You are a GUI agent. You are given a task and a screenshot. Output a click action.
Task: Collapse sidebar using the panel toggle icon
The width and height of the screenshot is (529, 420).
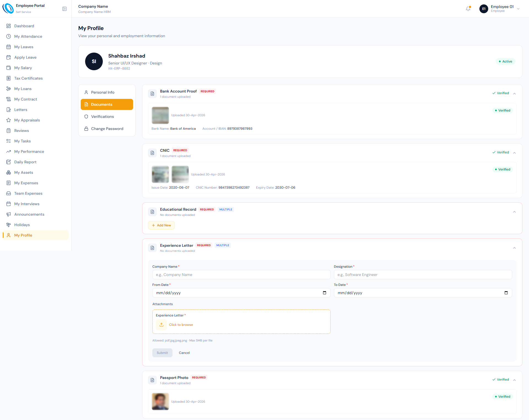click(64, 9)
